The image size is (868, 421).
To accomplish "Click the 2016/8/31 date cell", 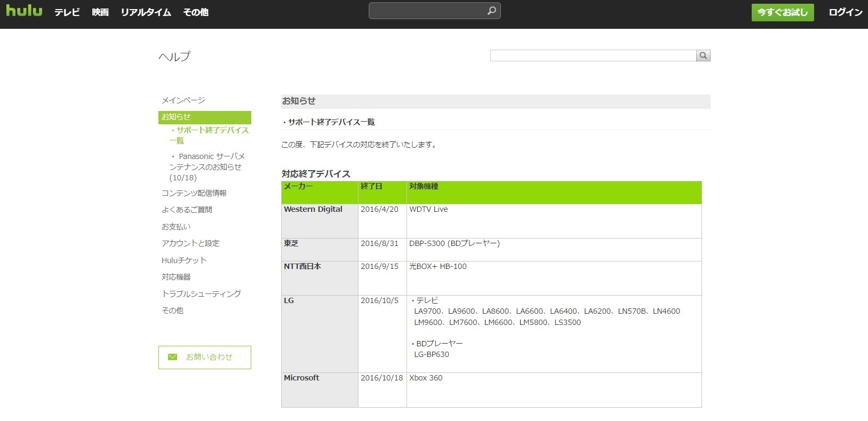I will [383, 250].
